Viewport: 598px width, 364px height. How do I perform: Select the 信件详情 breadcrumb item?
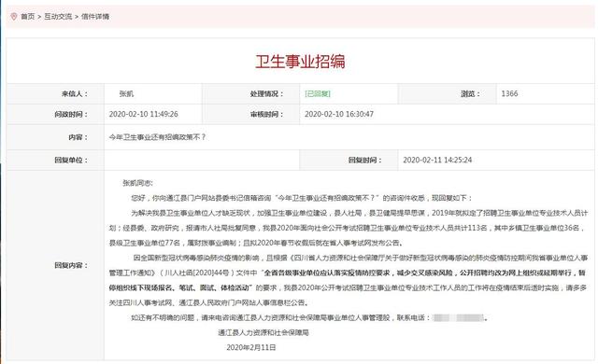click(95, 17)
